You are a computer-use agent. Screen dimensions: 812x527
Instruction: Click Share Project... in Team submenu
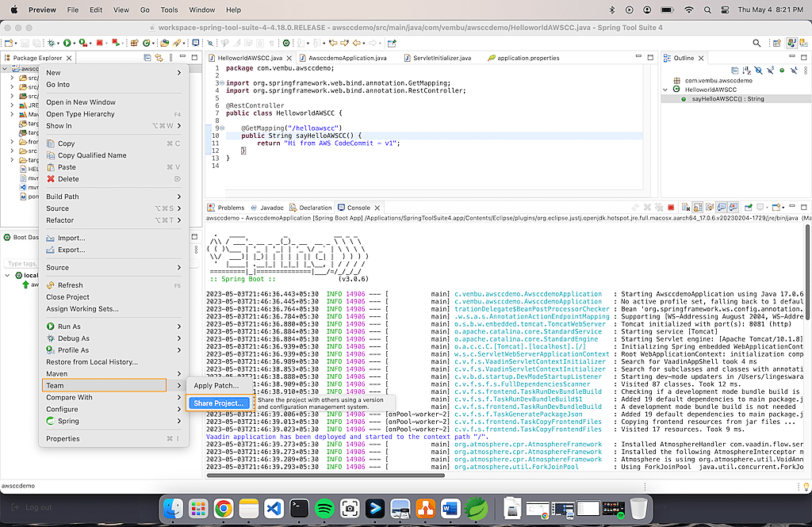219,403
